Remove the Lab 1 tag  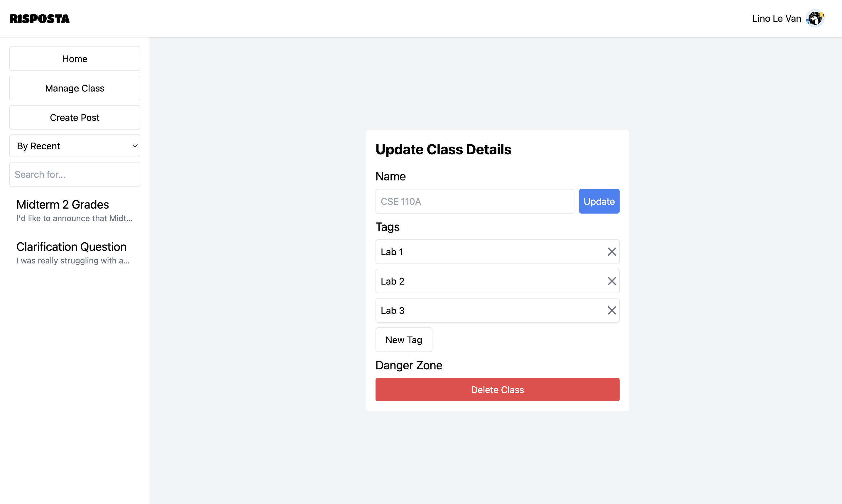pyautogui.click(x=611, y=252)
